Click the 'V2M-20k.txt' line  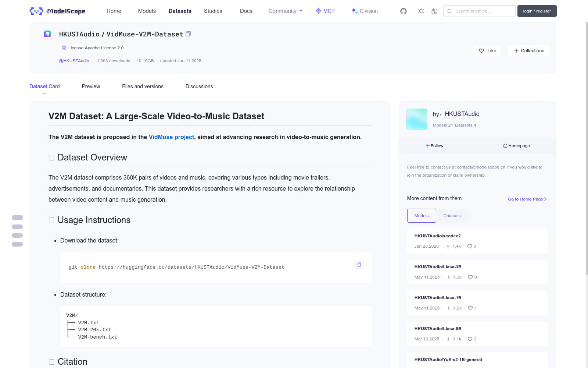[94, 330]
